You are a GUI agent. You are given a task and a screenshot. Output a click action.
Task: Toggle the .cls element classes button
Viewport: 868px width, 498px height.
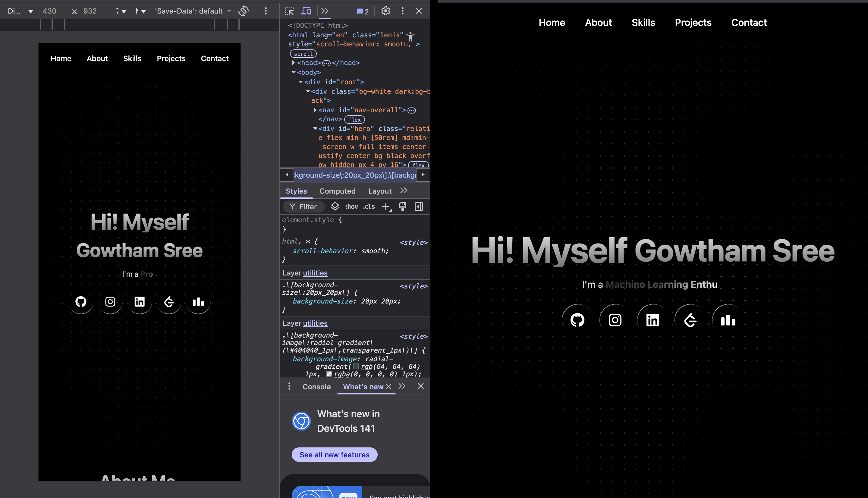coord(369,207)
